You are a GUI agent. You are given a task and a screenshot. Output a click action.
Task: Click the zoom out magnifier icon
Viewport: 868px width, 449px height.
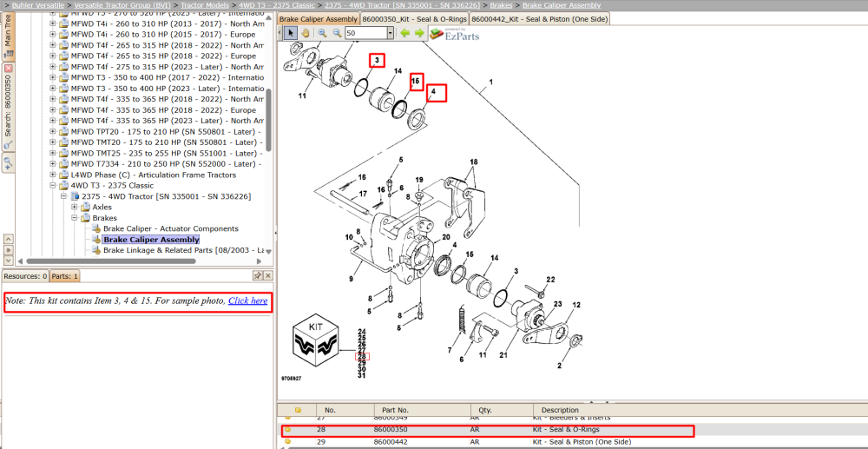pyautogui.click(x=337, y=33)
